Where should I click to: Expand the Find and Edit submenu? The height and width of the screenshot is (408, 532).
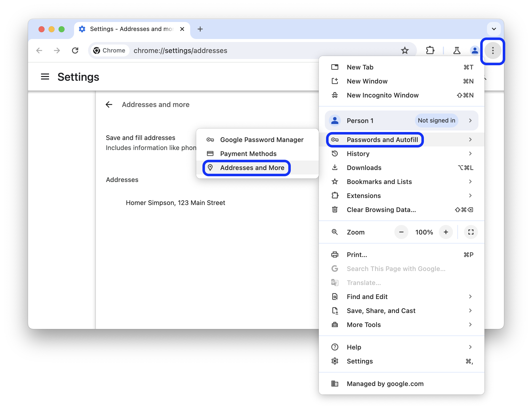(x=471, y=296)
